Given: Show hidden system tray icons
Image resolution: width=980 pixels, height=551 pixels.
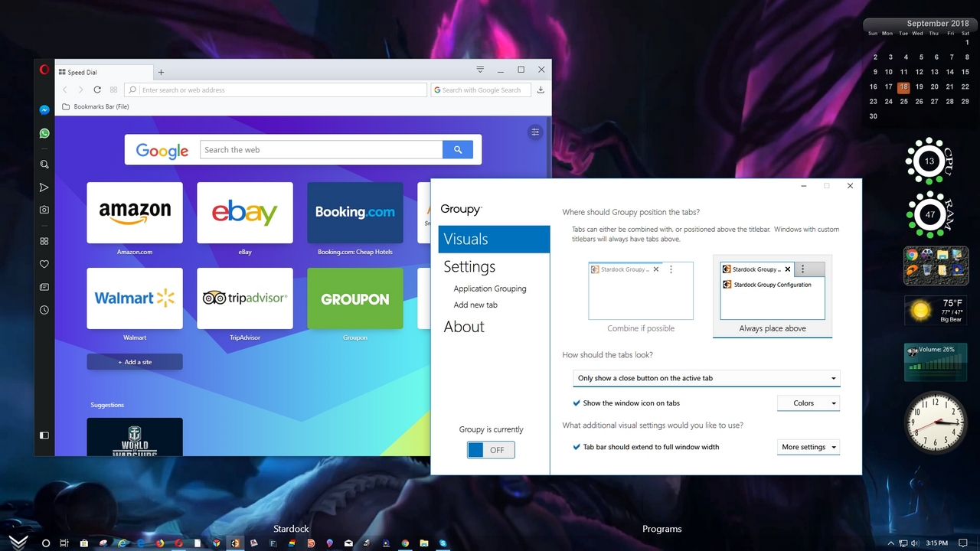Looking at the screenshot, I should [x=891, y=543].
